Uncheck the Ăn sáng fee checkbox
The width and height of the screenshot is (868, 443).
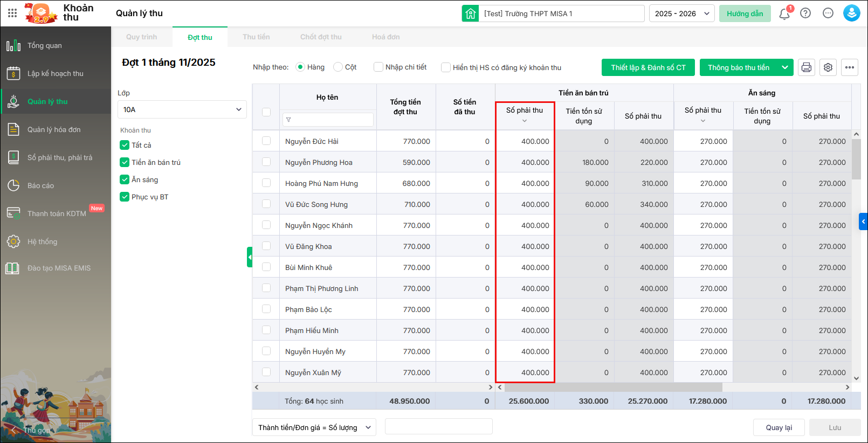(x=125, y=180)
